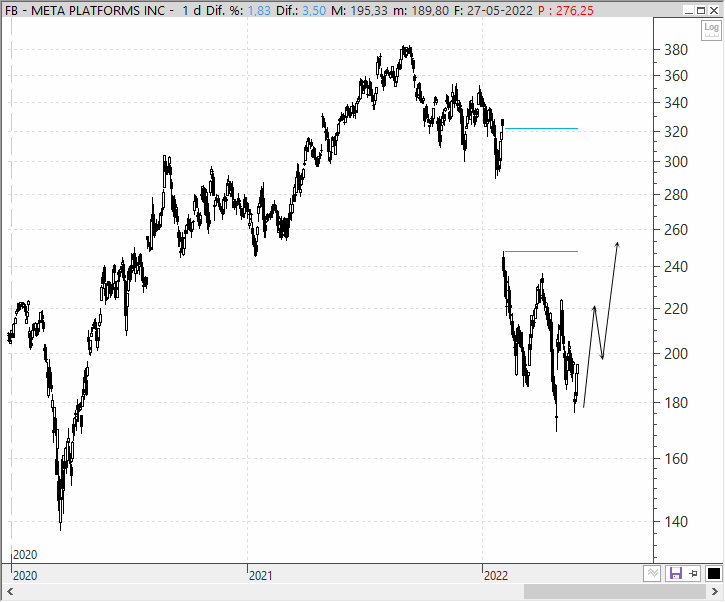Viewport: 725px width, 602px height.
Task: Open the black color swatch
Action: click(713, 574)
